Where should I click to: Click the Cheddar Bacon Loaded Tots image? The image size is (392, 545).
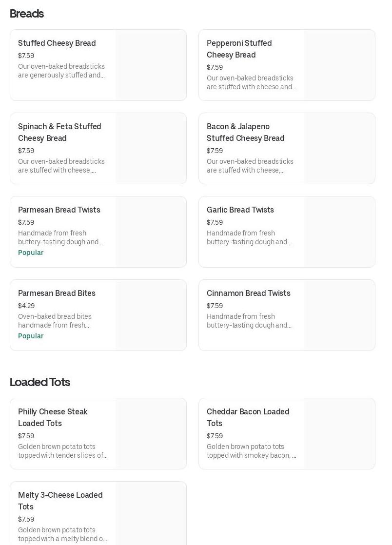click(340, 434)
